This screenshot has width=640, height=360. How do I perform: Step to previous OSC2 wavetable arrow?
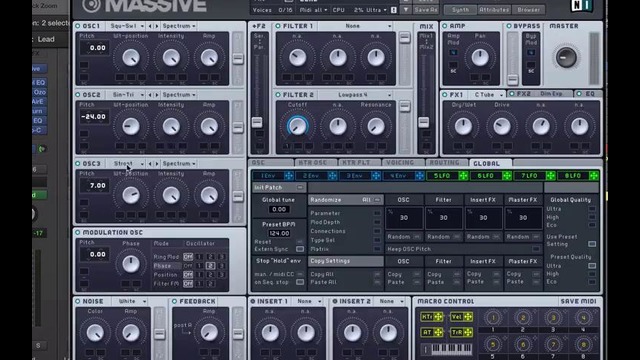pyautogui.click(x=150, y=95)
